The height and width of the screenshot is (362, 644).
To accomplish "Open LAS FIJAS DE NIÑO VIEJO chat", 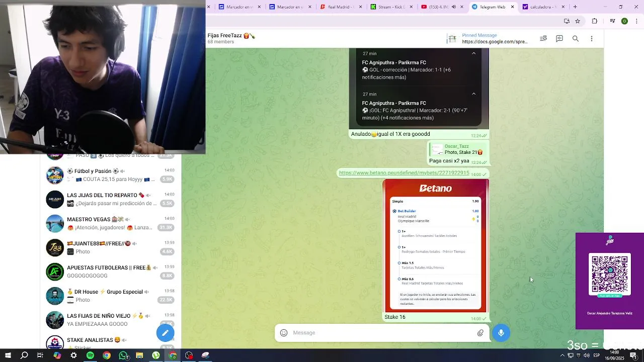I will [111, 320].
